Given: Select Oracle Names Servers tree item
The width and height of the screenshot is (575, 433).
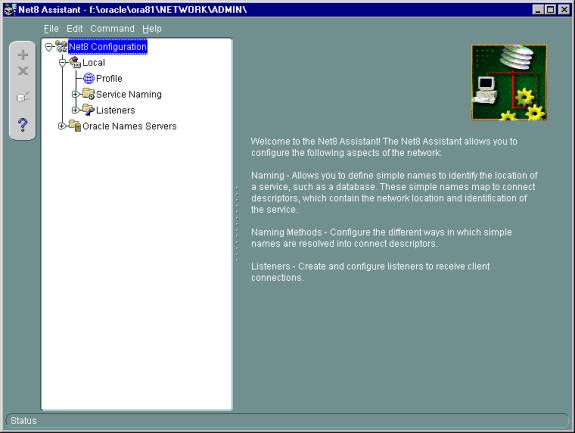Looking at the screenshot, I should pos(129,126).
